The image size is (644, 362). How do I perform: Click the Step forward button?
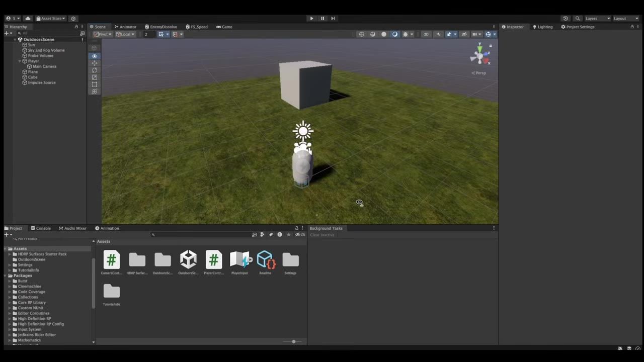[x=333, y=19]
